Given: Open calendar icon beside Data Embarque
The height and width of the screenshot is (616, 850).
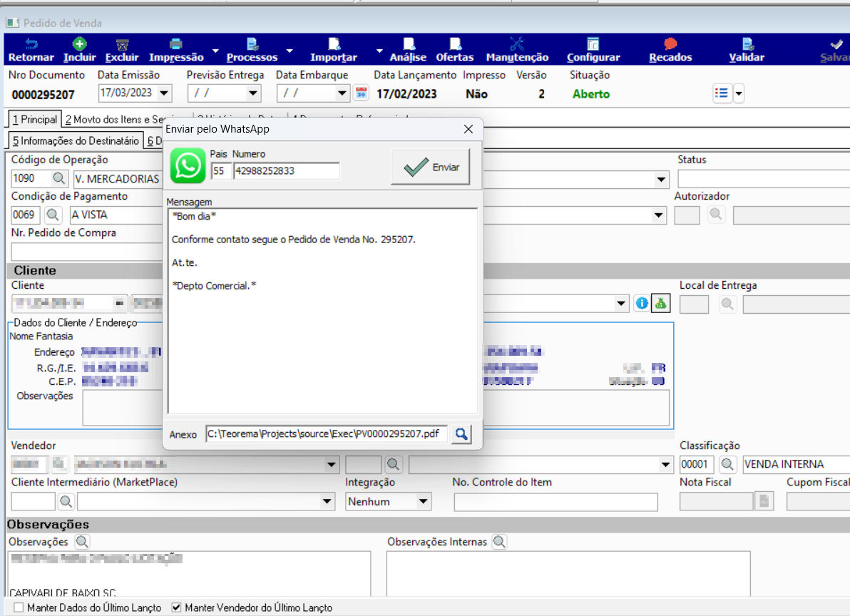Looking at the screenshot, I should pyautogui.click(x=361, y=93).
